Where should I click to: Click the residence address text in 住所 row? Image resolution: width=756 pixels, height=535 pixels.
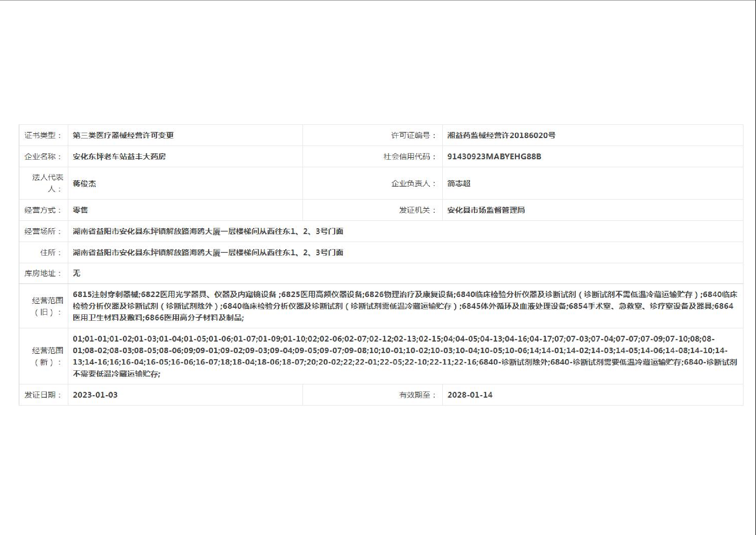[x=208, y=252]
